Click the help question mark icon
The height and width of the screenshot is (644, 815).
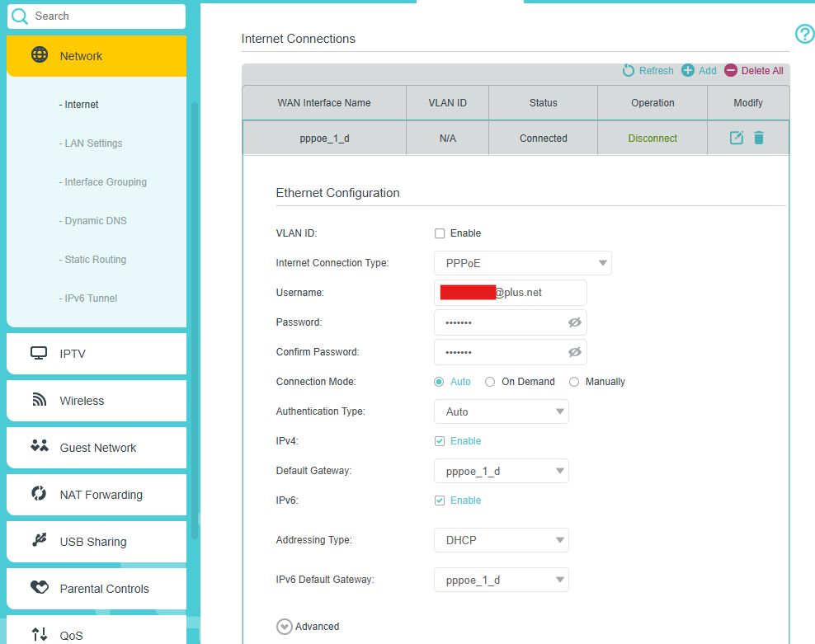click(x=804, y=34)
